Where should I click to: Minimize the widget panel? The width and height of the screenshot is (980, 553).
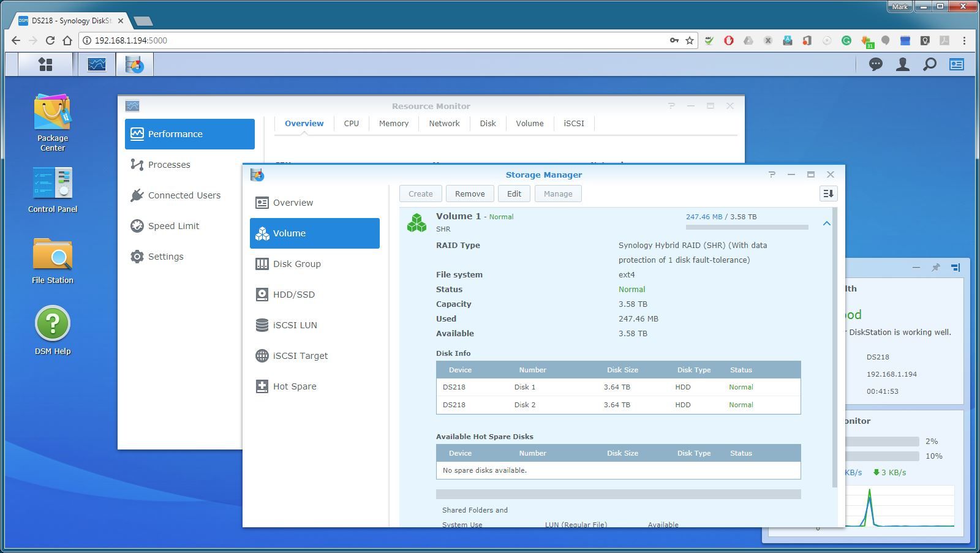coord(916,268)
